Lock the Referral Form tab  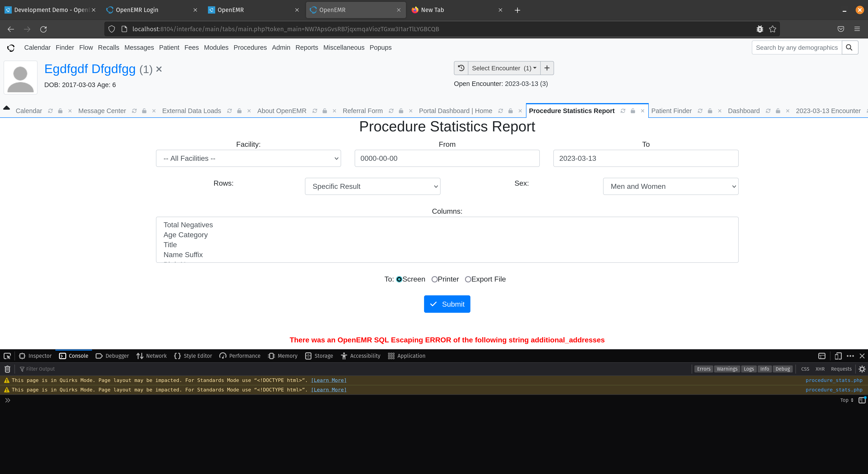(x=401, y=111)
